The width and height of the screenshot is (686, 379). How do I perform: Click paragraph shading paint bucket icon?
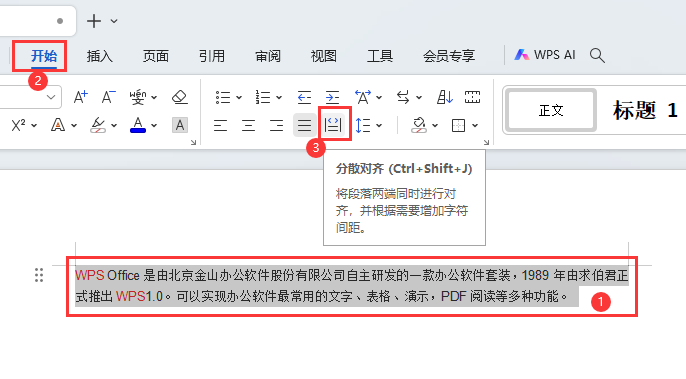[419, 126]
